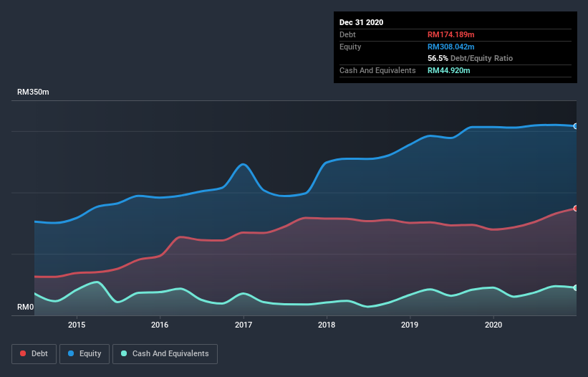Click the 56.5% Debt/Equity Ratio text
The height and width of the screenshot is (377, 588).
470,58
